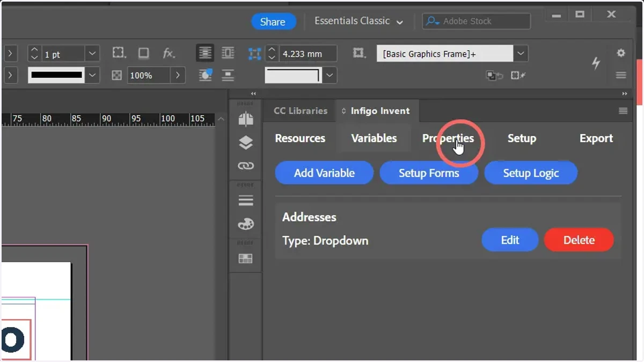Open Infigo Invent panel flyout menu
Screen dimensions: 644x362
point(623,111)
